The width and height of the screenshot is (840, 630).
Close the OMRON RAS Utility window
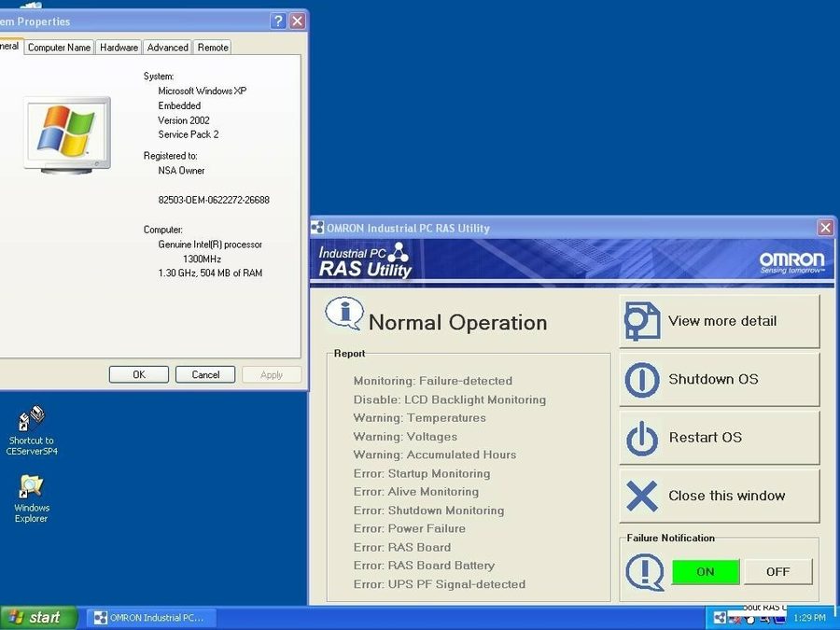[826, 228]
